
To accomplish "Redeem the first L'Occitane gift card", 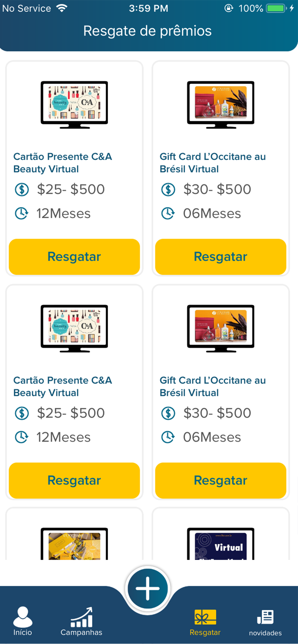I will (x=221, y=257).
